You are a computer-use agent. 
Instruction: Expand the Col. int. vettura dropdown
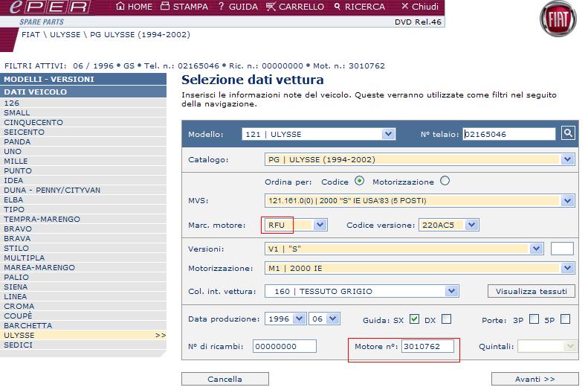[x=451, y=291]
